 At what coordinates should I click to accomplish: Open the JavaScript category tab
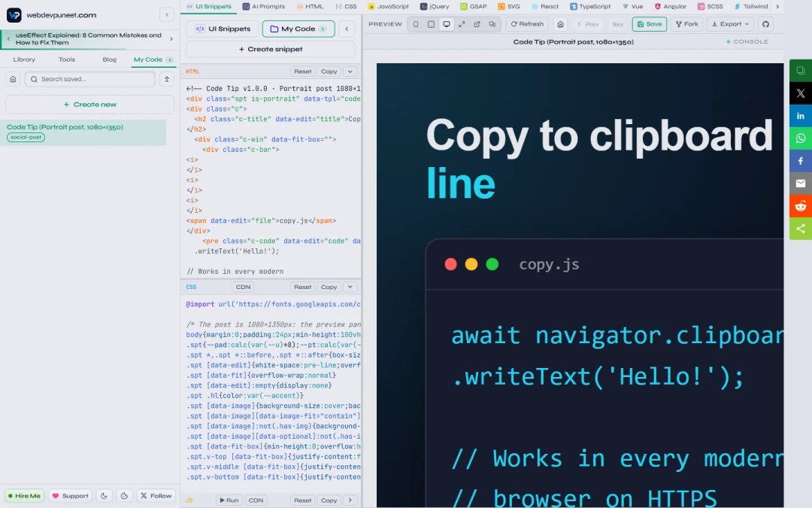(x=388, y=6)
